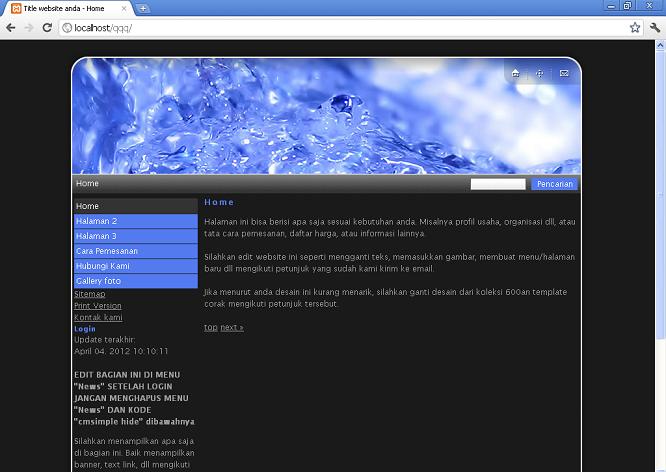Image resolution: width=666 pixels, height=472 pixels.
Task: Click the Home breadcrumb in the gray bar
Action: 87,184
